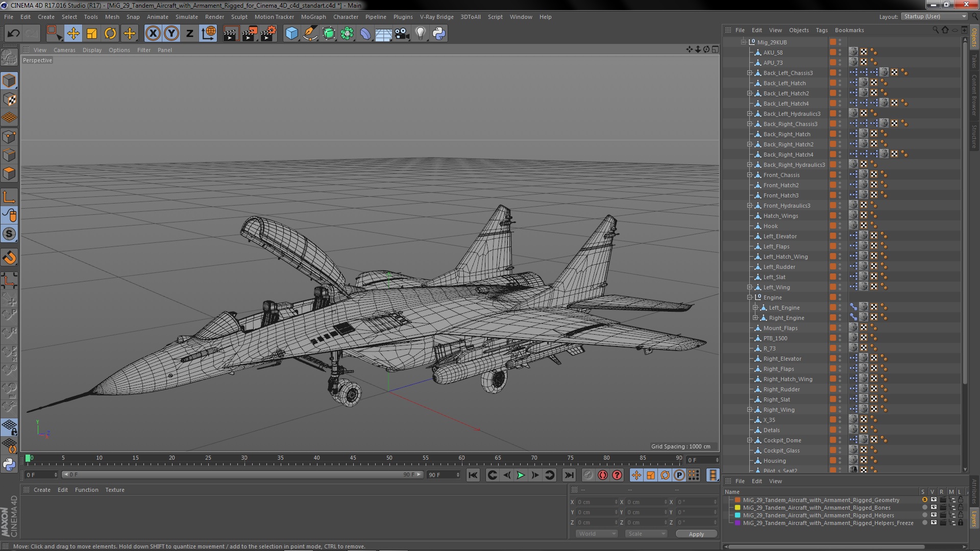Toggle Z axis lock
980x551 pixels.
[190, 34]
